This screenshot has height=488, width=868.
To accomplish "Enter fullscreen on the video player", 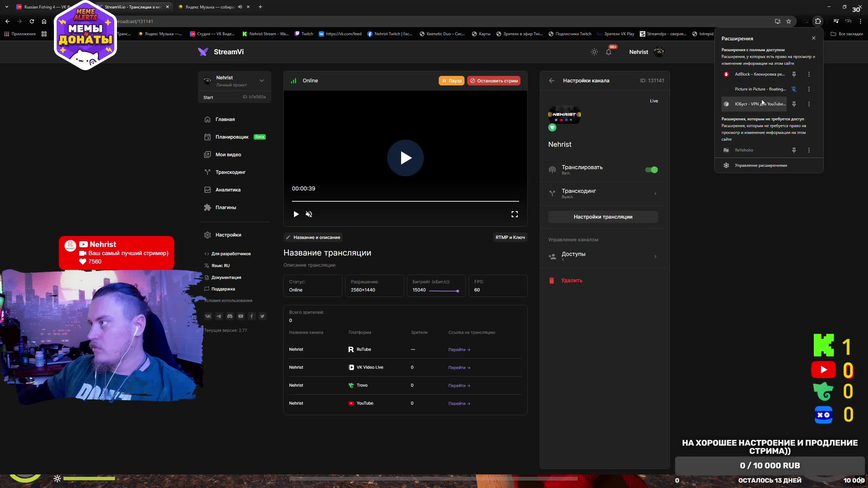I will (x=514, y=214).
